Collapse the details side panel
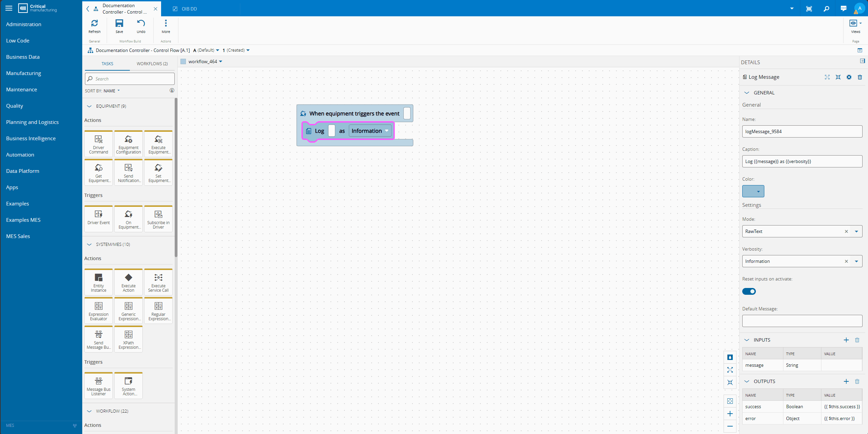 [862, 61]
